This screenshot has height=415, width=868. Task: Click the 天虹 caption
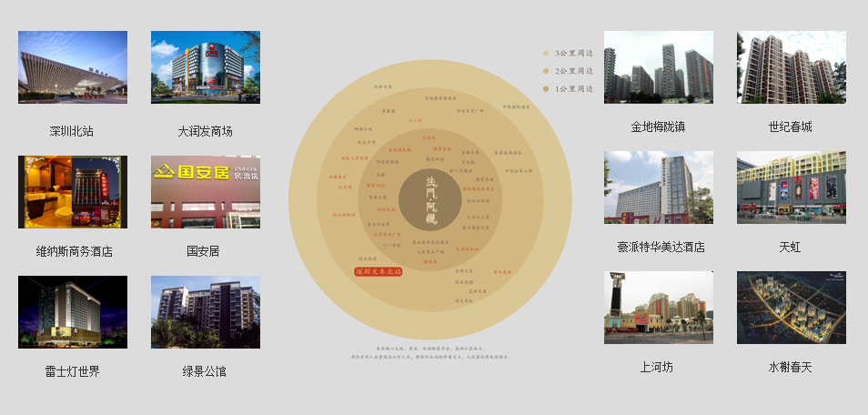[790, 248]
